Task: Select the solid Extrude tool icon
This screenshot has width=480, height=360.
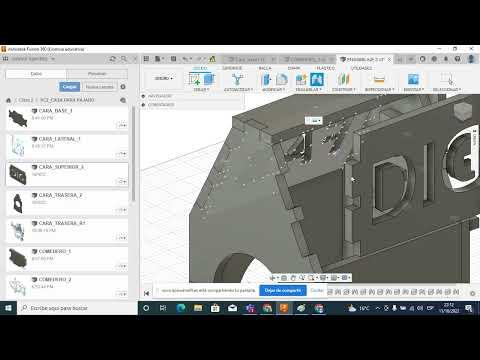Action: coord(209,79)
